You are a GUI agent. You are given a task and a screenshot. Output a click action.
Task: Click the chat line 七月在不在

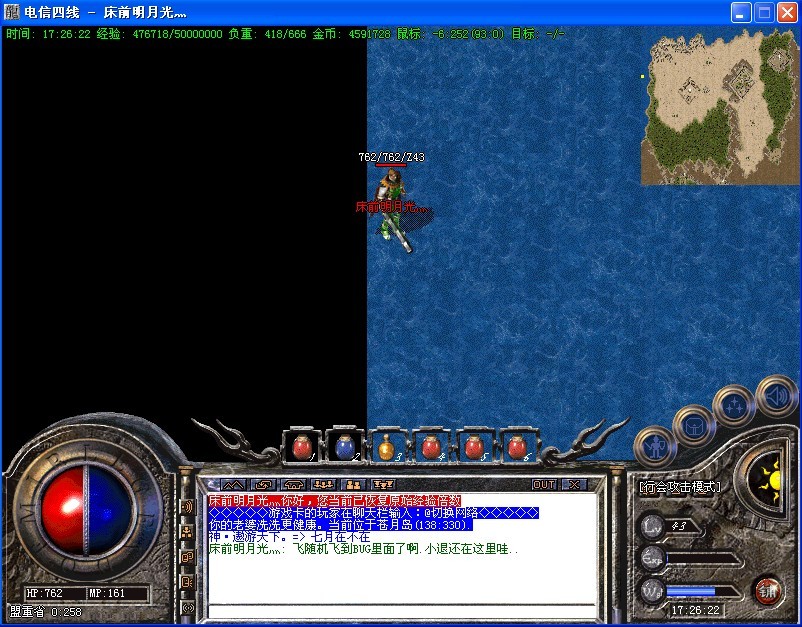(289, 537)
